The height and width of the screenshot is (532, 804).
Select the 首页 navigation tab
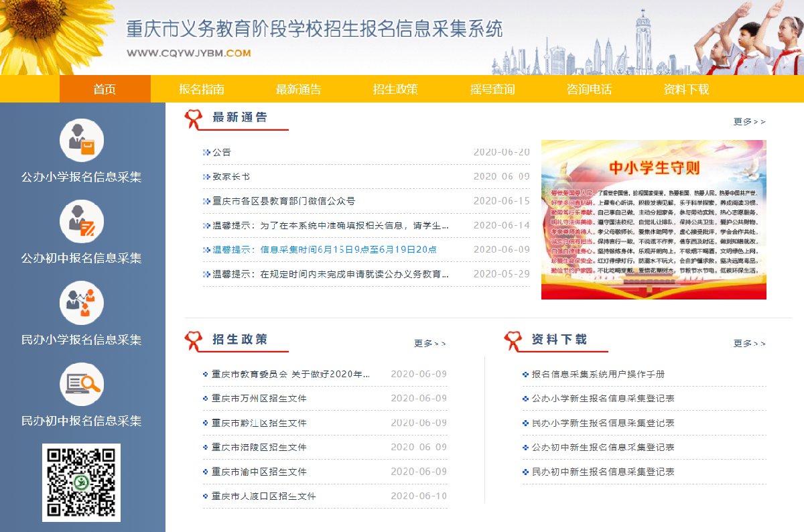(x=105, y=89)
